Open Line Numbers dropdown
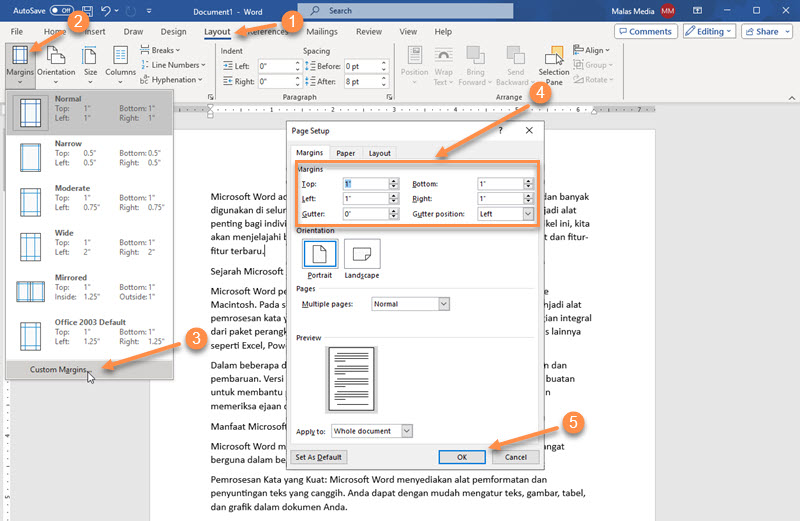This screenshot has width=800, height=521. coord(173,65)
